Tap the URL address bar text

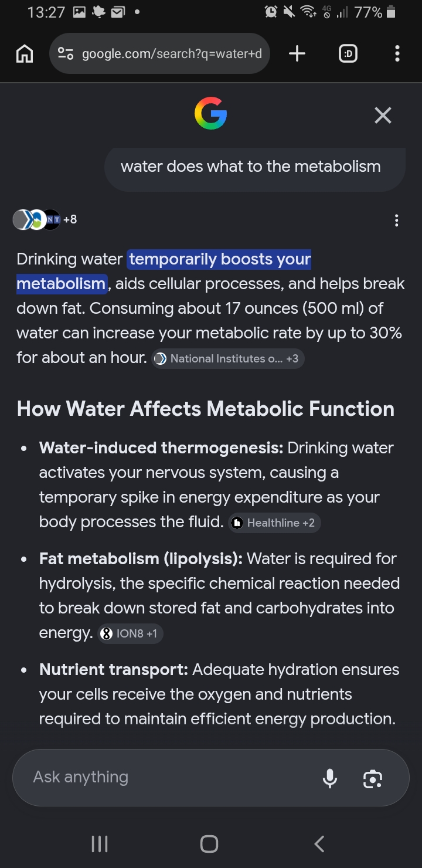click(x=172, y=54)
